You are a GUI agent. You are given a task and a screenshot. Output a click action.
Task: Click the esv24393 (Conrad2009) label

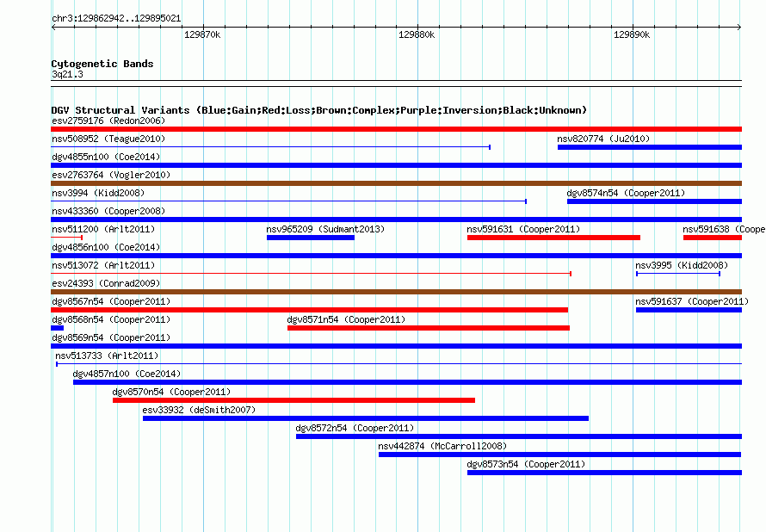tap(106, 283)
